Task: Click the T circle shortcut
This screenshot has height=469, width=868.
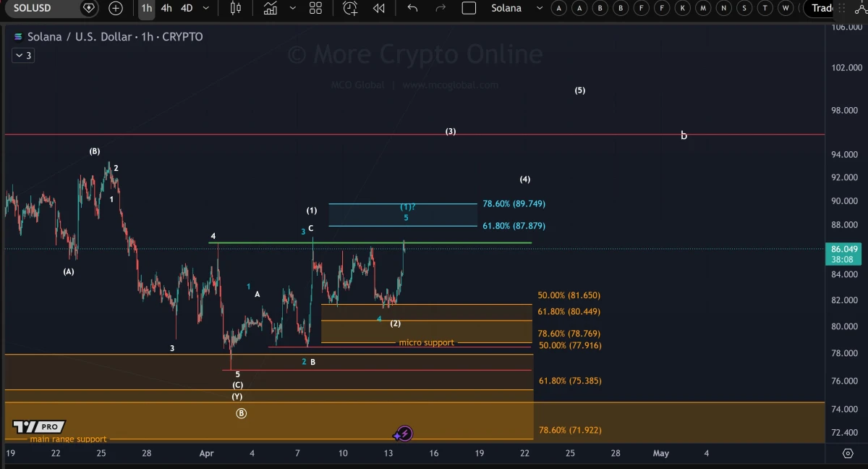Action: (766, 8)
